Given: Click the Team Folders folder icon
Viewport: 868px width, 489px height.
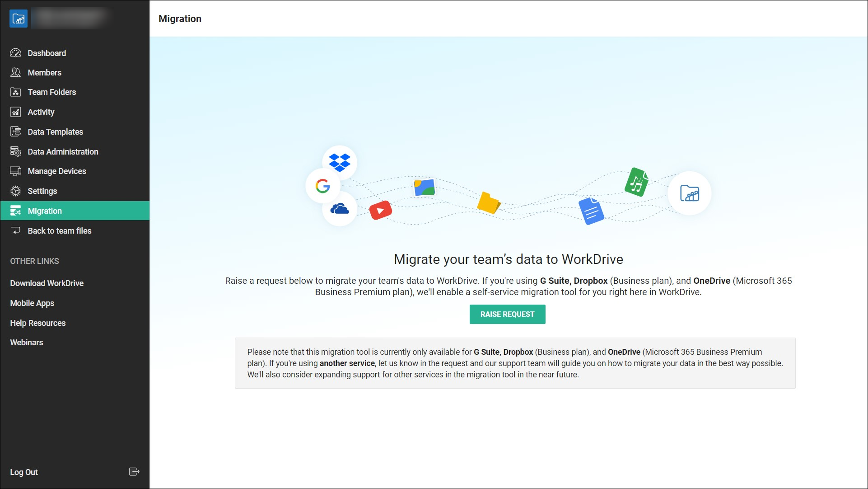Looking at the screenshot, I should pos(15,92).
